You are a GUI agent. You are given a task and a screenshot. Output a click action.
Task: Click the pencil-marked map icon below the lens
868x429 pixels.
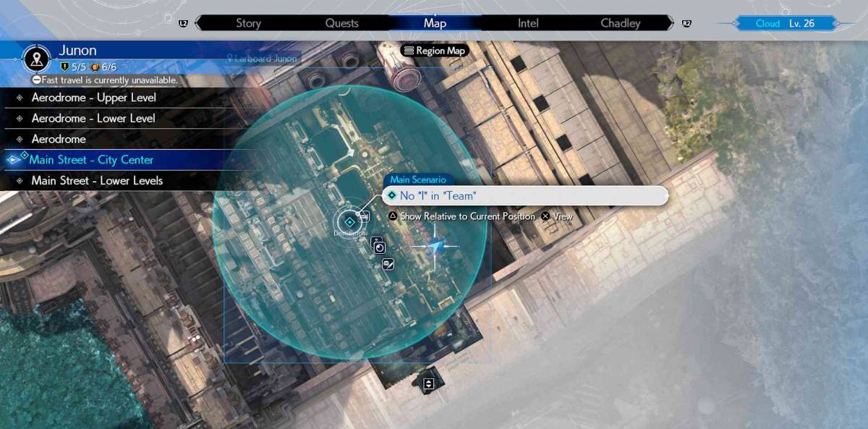[x=388, y=264]
